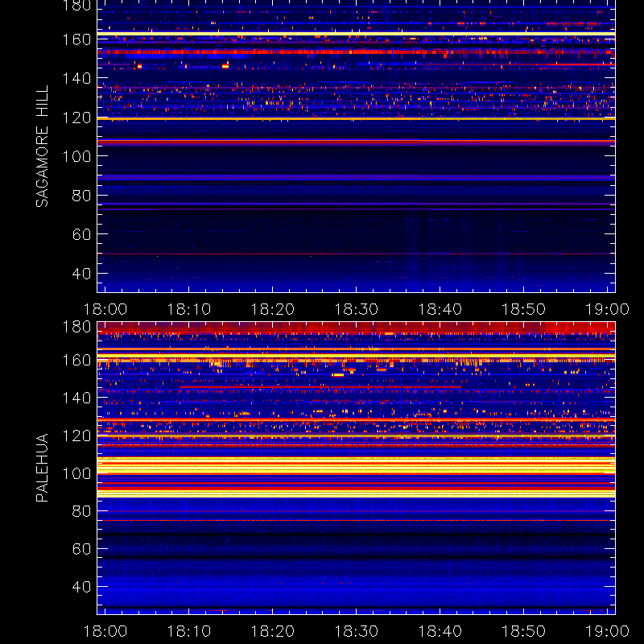644x644 pixels.
Task: Choose 19:00 time label of Palehua plot
Action: (607, 631)
